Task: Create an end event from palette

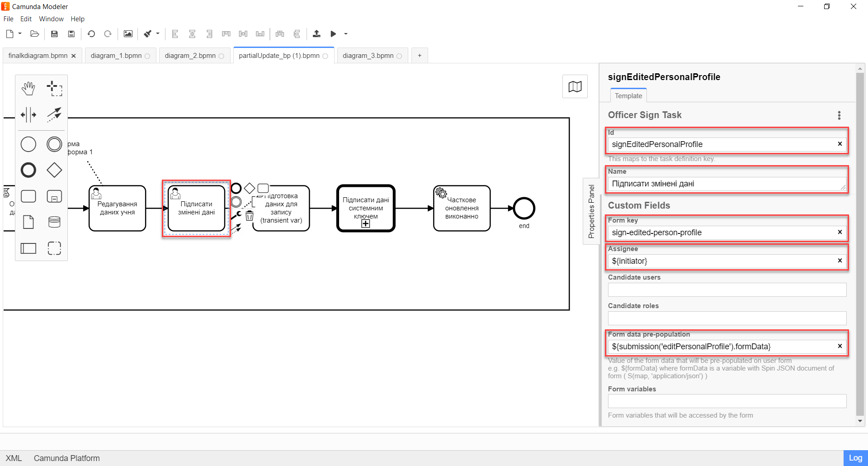Action: click(x=28, y=170)
